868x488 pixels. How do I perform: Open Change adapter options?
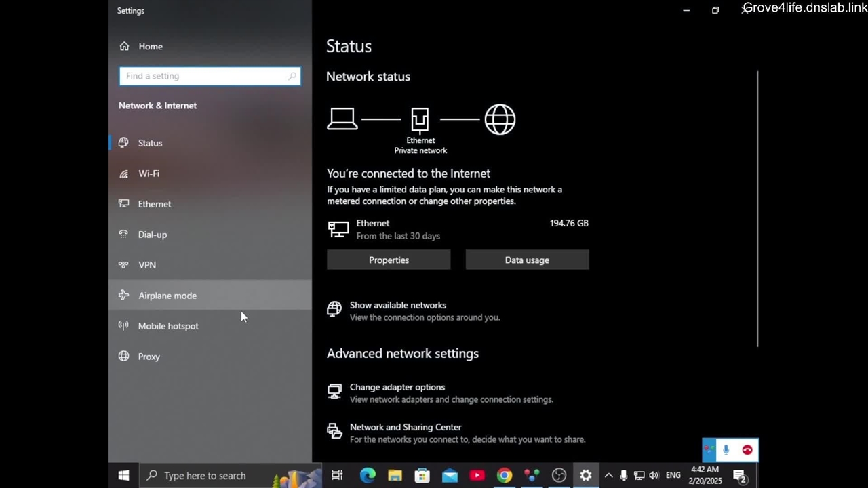pos(397,388)
